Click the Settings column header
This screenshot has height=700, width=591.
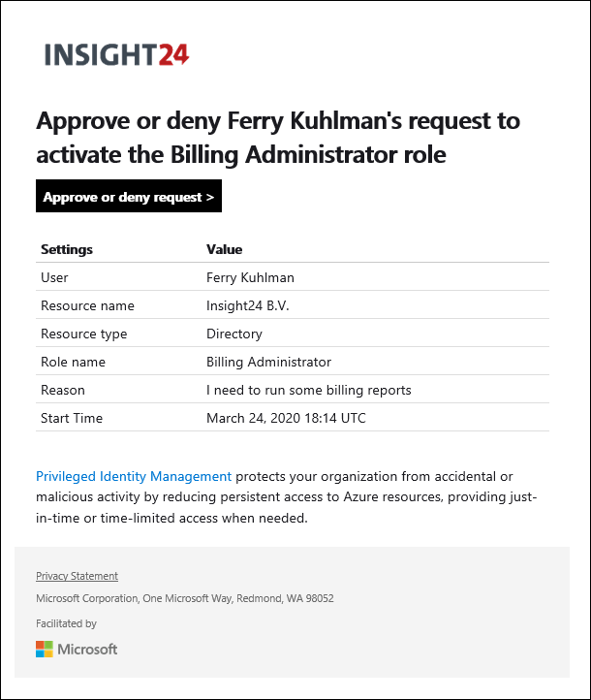67,249
